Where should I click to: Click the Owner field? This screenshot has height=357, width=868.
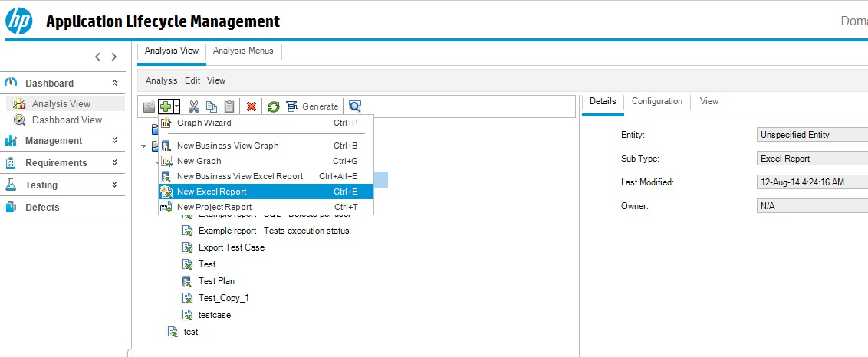812,206
